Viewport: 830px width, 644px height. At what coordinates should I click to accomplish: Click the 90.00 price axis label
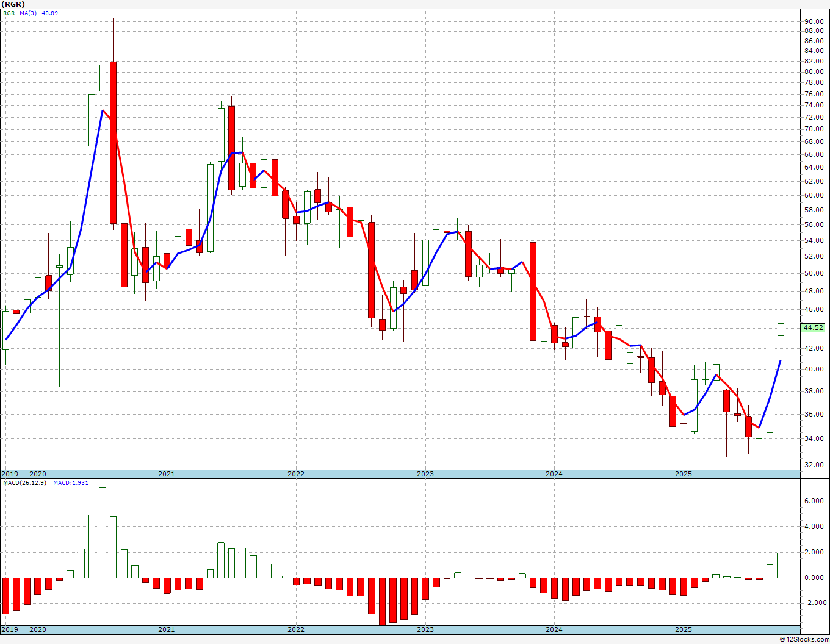pos(814,21)
